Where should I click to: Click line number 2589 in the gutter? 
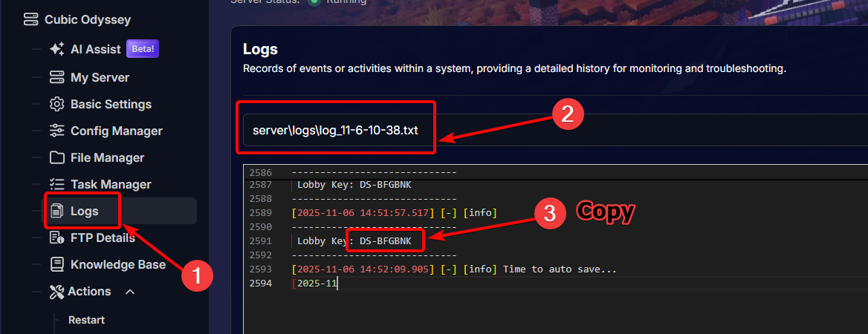click(261, 213)
